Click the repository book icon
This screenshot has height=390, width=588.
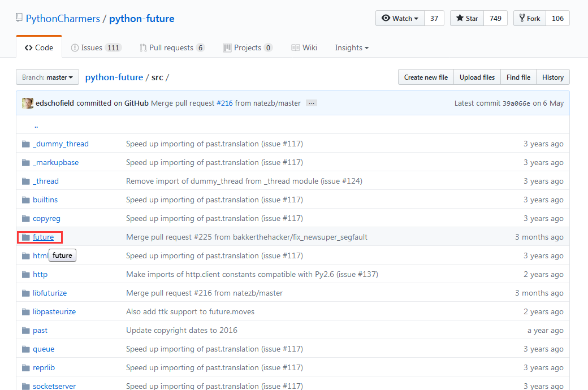click(x=19, y=18)
